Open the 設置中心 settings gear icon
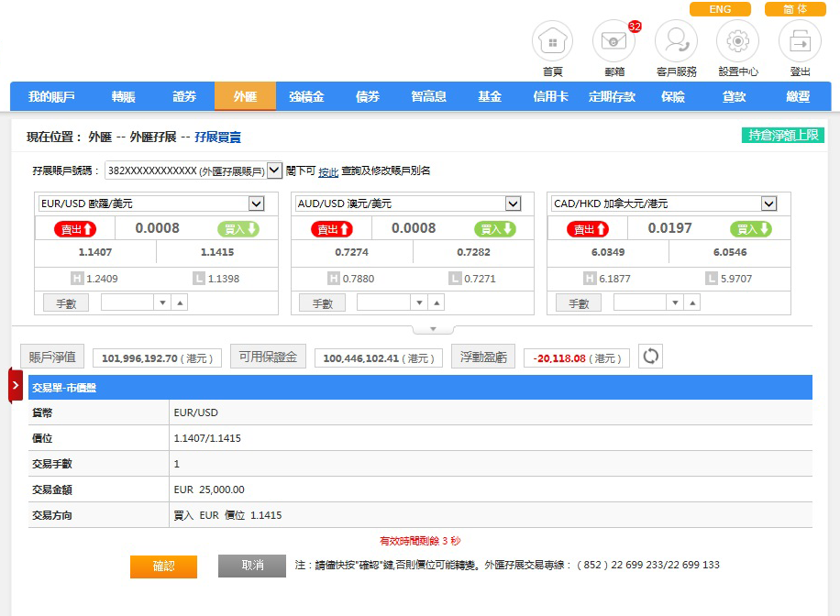840x616 pixels. pyautogui.click(x=738, y=42)
